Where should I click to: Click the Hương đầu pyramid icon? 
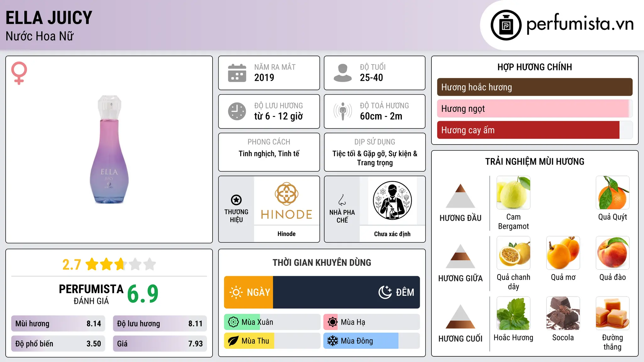click(x=460, y=196)
